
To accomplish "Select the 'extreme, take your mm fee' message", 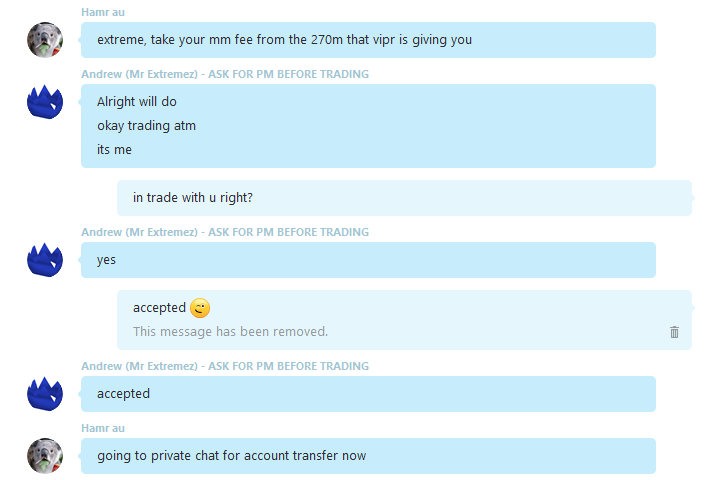I will click(368, 40).
